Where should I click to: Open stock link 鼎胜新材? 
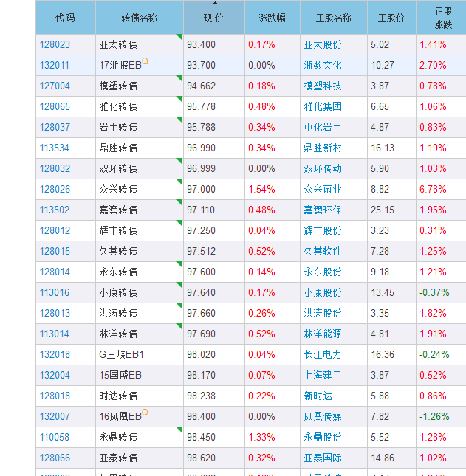323,148
